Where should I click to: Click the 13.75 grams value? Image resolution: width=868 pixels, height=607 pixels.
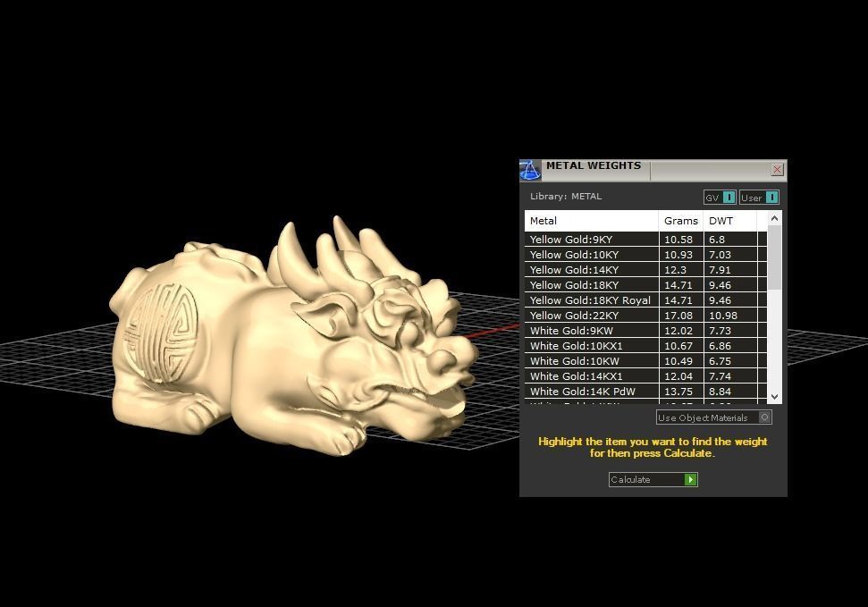(678, 392)
